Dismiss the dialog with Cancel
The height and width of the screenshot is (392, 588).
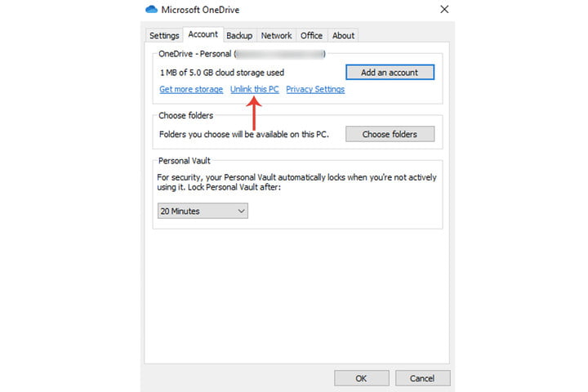pyautogui.click(x=422, y=378)
